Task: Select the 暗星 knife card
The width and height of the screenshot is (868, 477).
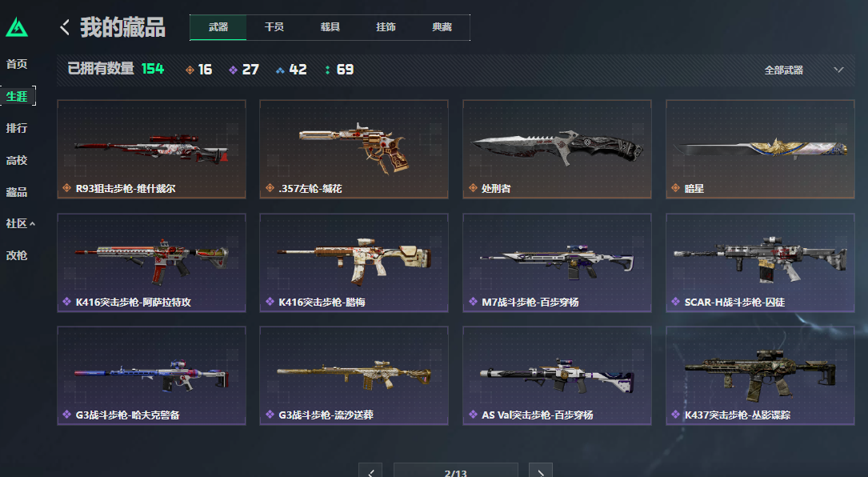Action: tap(760, 149)
